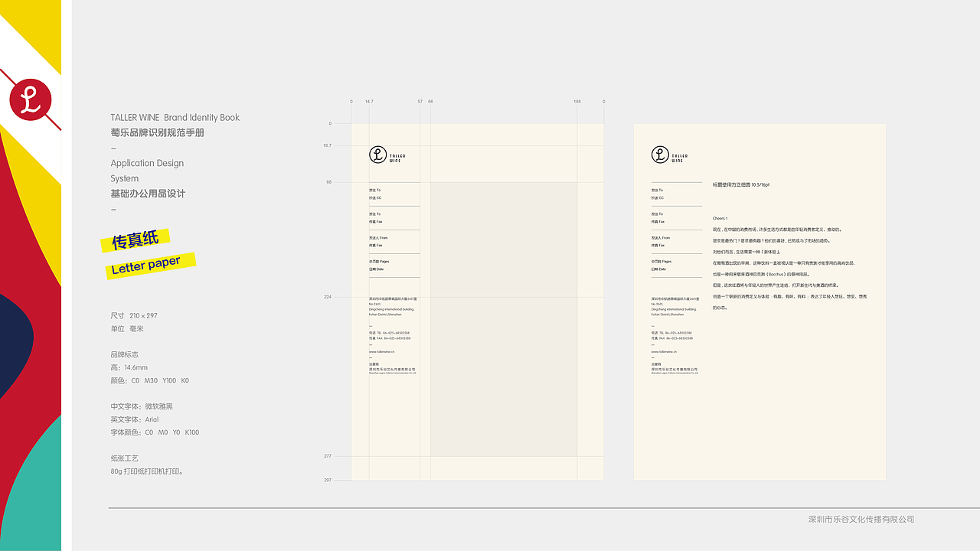Click '发送人 From' field on the gridded template
Viewport: 980px width, 551px height.
[378, 238]
